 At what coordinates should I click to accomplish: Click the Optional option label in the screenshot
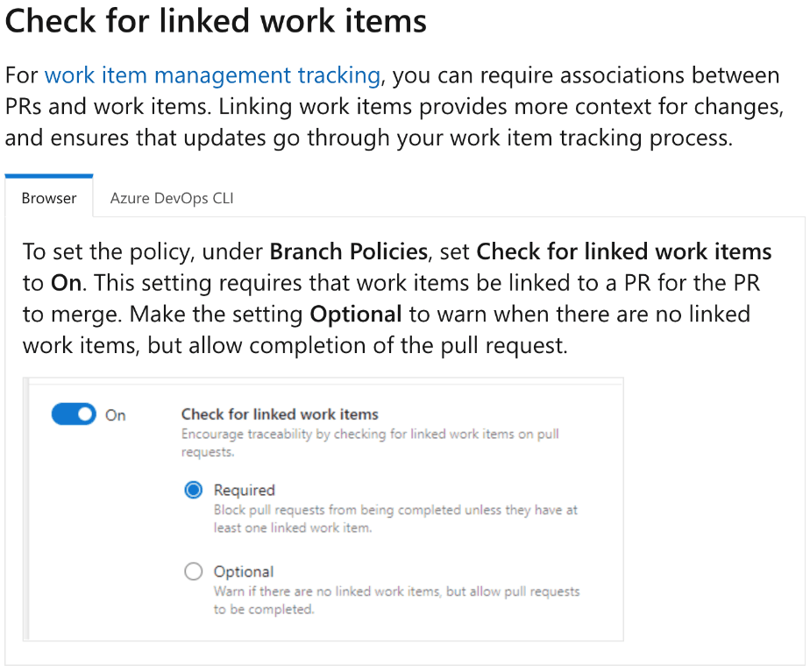(x=244, y=572)
